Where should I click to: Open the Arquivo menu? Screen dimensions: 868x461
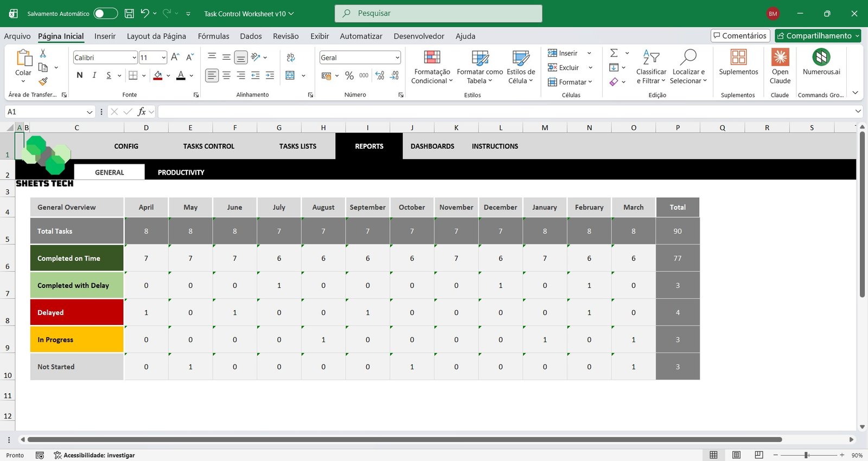click(x=17, y=36)
